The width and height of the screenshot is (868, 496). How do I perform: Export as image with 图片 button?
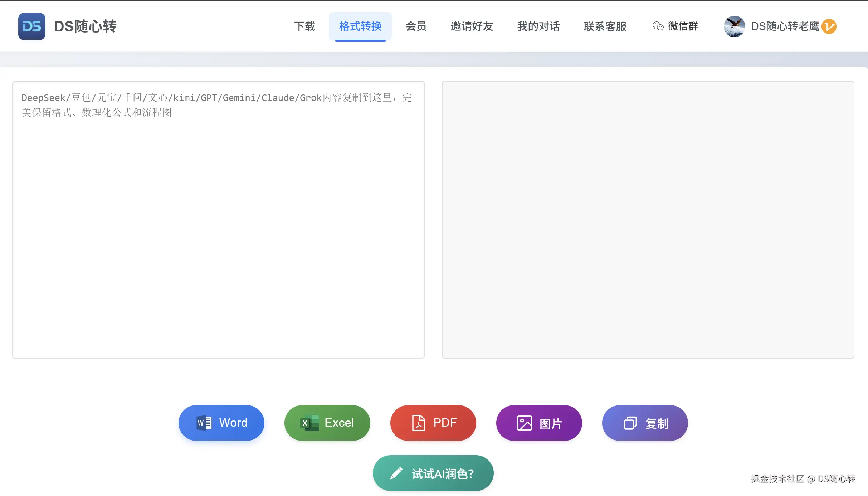(539, 423)
